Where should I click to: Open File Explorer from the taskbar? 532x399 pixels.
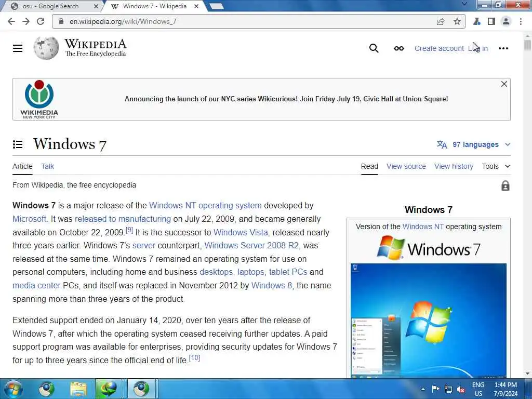pos(78,389)
